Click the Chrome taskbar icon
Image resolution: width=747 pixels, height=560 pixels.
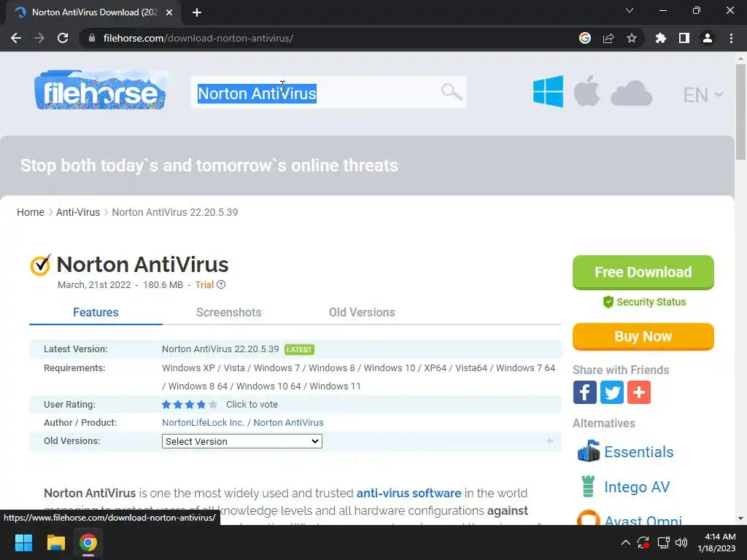pyautogui.click(x=88, y=542)
